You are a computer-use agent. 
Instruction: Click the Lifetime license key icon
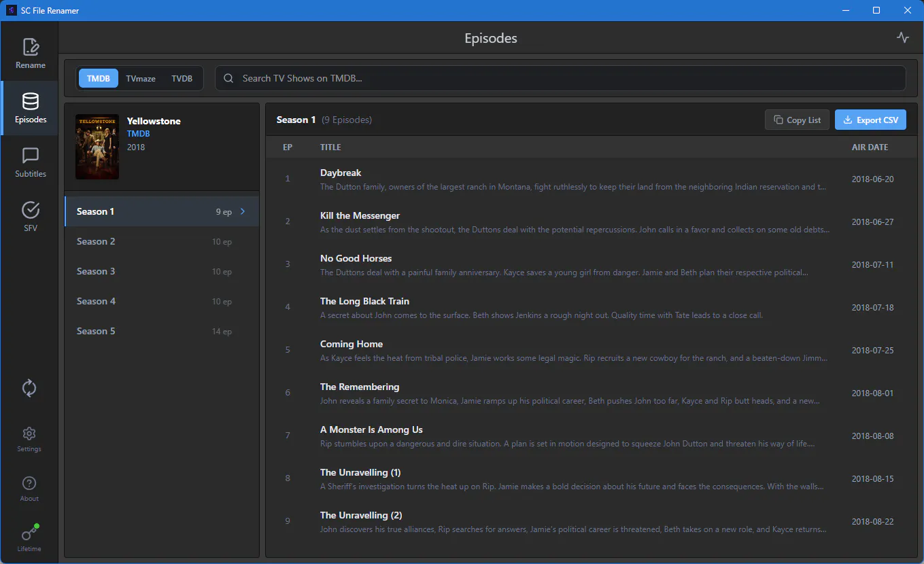[29, 532]
